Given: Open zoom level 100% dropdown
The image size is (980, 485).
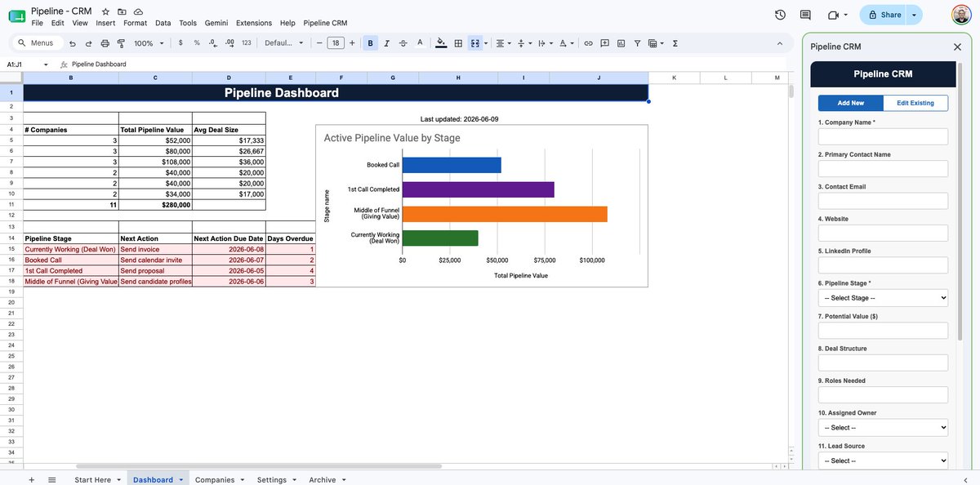Looking at the screenshot, I should pyautogui.click(x=149, y=43).
